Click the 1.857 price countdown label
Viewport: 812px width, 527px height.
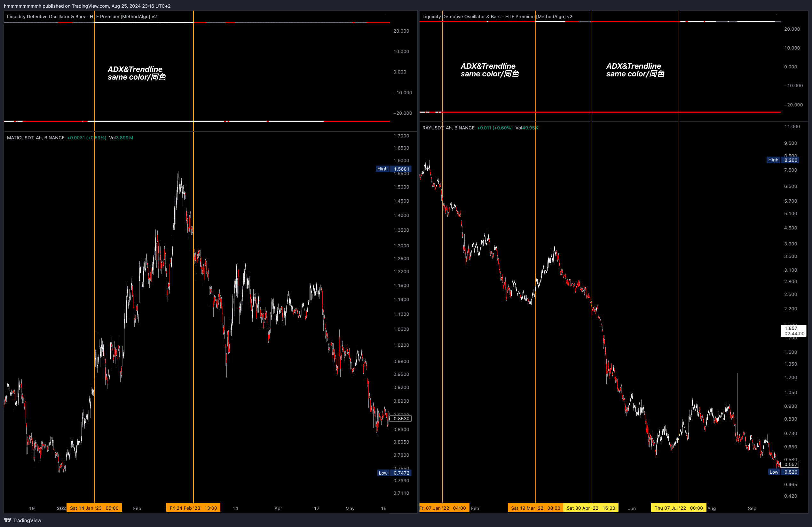[x=793, y=331]
